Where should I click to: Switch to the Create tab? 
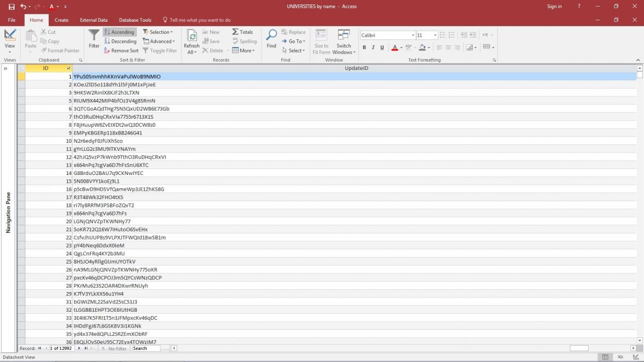click(62, 20)
